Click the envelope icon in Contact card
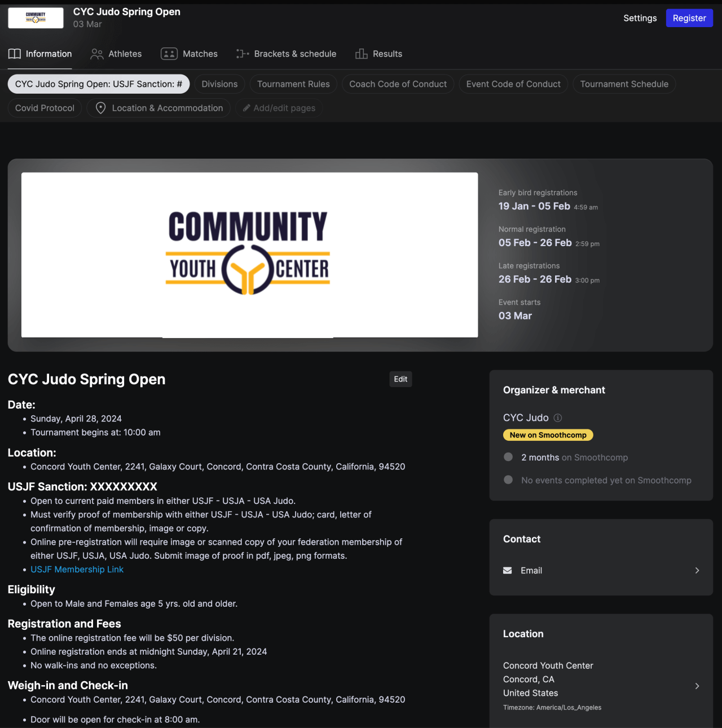Image resolution: width=722 pixels, height=728 pixels. [508, 571]
